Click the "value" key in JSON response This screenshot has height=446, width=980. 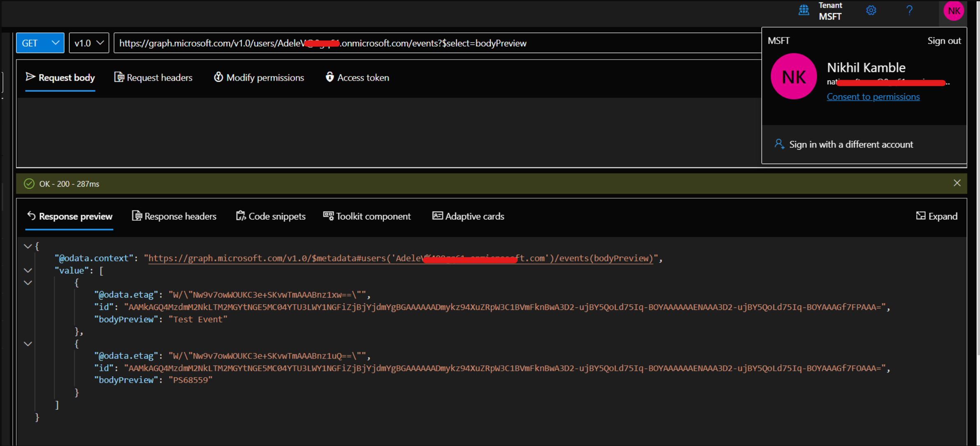[72, 270]
